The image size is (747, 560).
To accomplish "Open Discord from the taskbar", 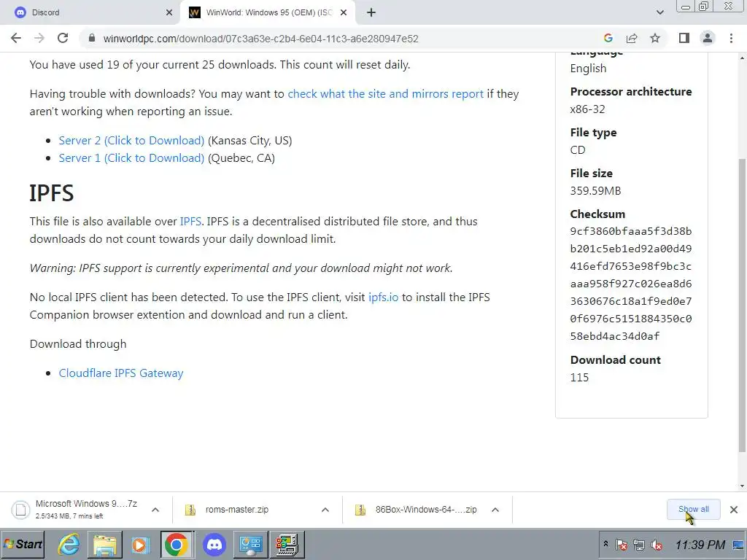I will 214,544.
